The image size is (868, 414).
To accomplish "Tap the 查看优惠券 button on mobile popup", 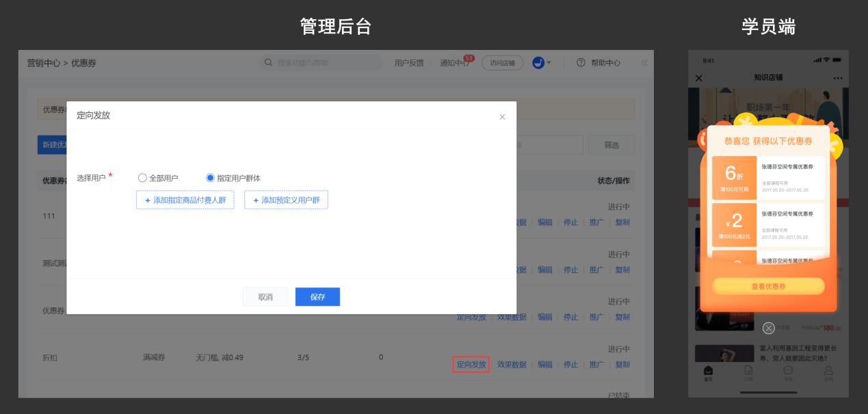I will 768,287.
